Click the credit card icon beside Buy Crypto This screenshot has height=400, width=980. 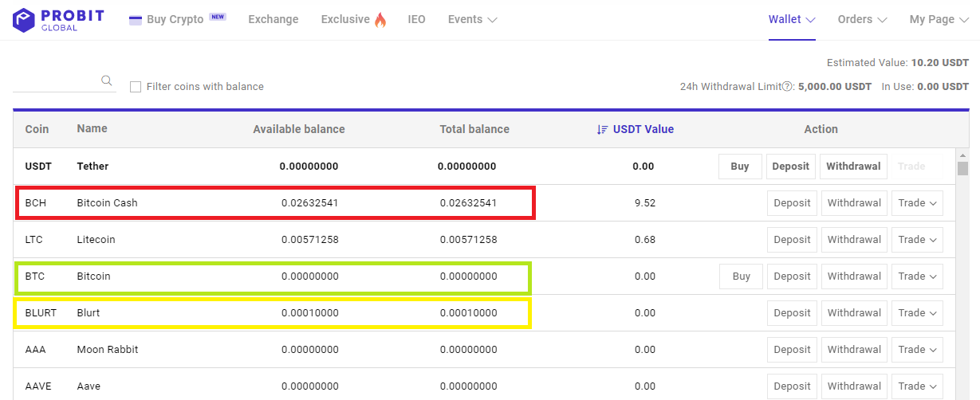pos(136,20)
